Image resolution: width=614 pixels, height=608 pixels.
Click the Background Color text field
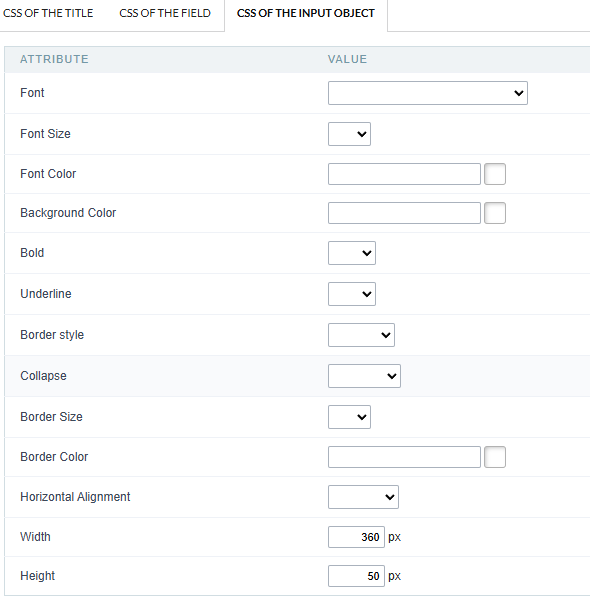click(x=404, y=213)
